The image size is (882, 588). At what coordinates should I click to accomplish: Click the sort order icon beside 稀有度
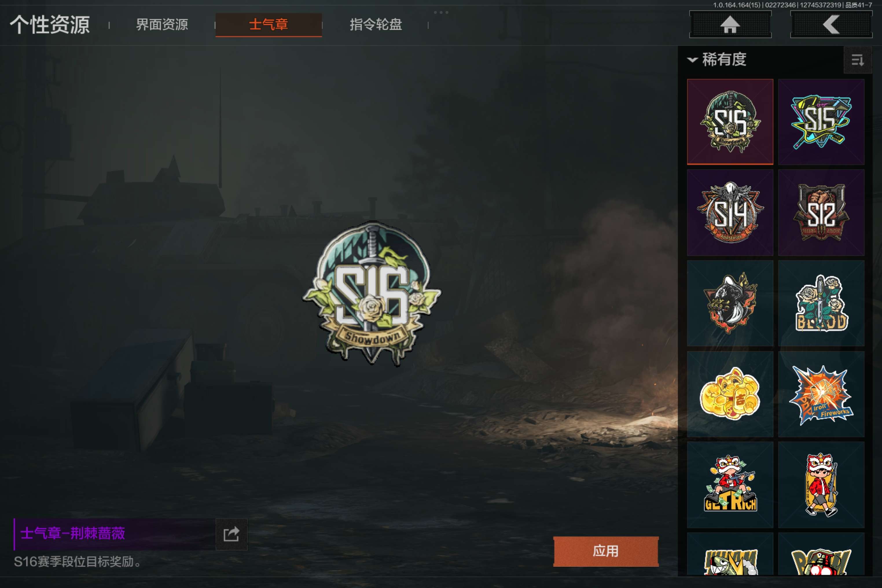[x=857, y=60]
